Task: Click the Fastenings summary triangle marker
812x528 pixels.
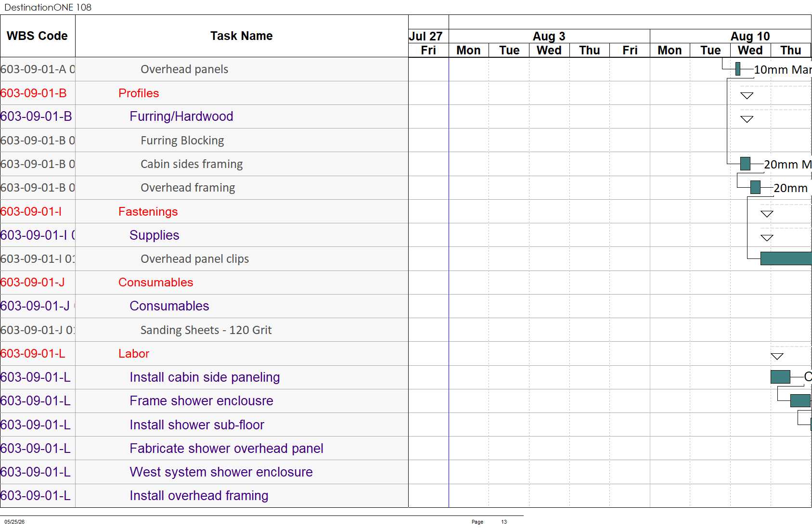Action: [x=767, y=214]
